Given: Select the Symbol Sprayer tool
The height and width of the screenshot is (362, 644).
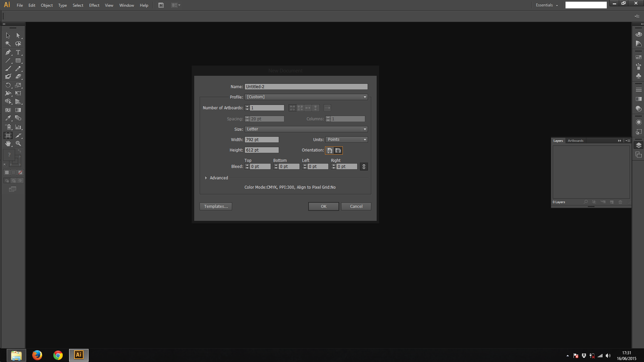Looking at the screenshot, I should (8, 127).
